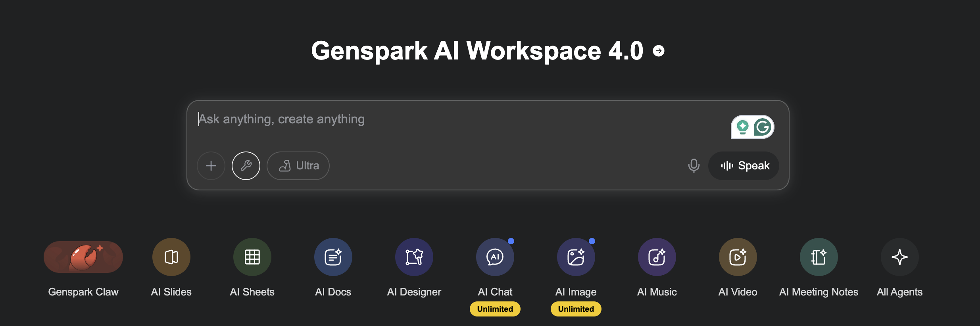Open the AI Video creator

(738, 257)
